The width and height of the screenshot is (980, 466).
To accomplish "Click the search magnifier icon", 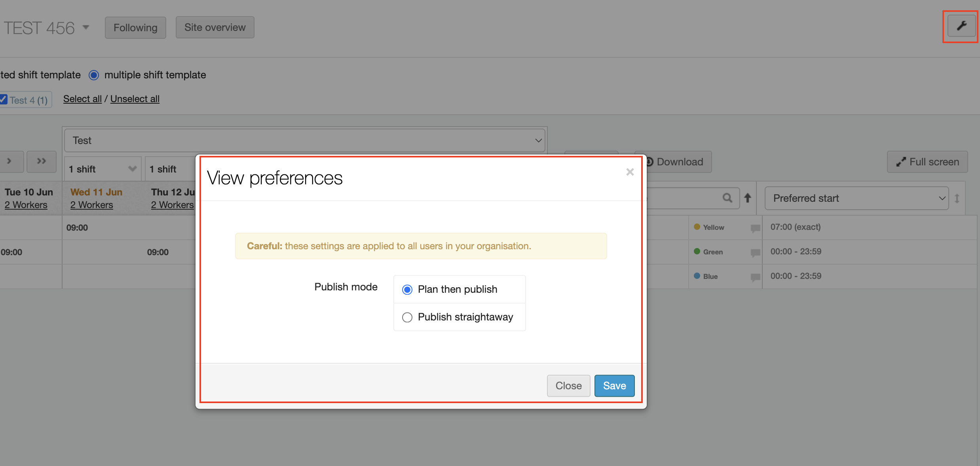I will tap(727, 198).
